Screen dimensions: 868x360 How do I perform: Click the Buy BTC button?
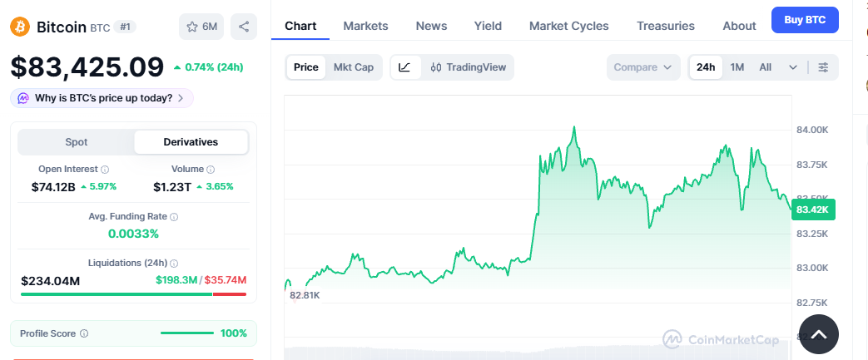point(805,20)
